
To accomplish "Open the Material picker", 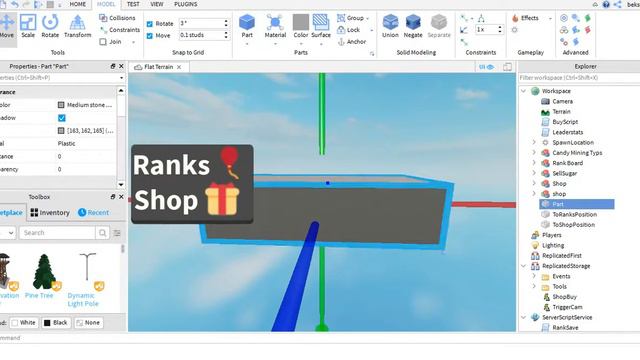I will coord(275,26).
